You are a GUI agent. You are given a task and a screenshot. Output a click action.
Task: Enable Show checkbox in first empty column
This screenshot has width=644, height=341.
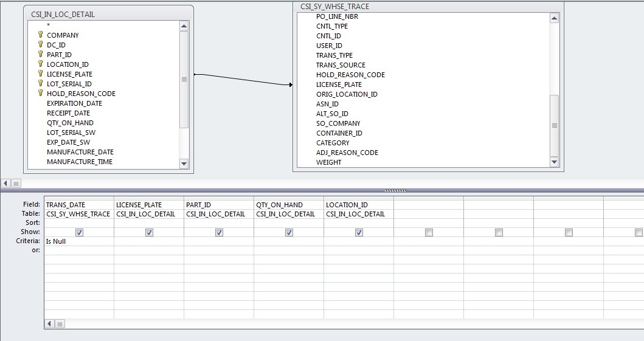[429, 232]
